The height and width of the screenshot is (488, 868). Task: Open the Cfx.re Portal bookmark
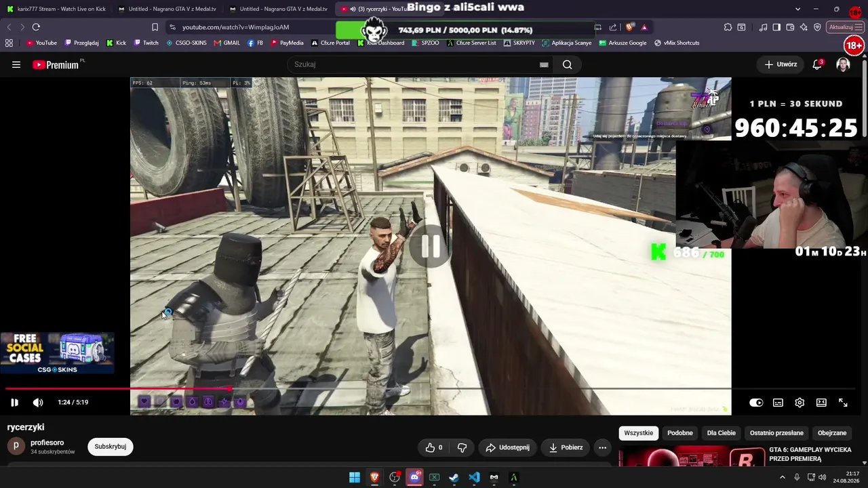click(330, 43)
